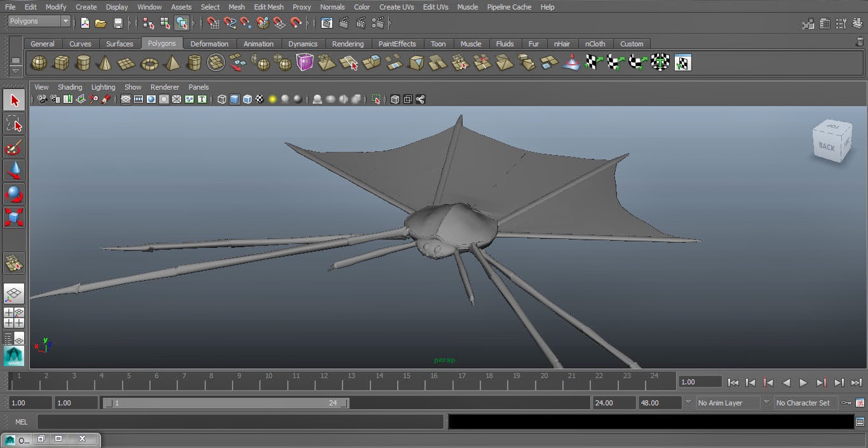
Task: Open the Edit Mesh menu
Action: coord(268,7)
